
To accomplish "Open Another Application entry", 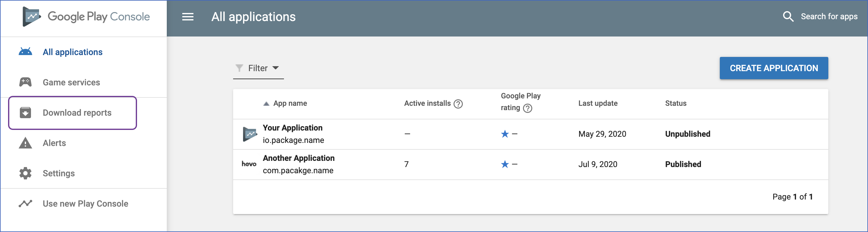I will click(x=299, y=158).
